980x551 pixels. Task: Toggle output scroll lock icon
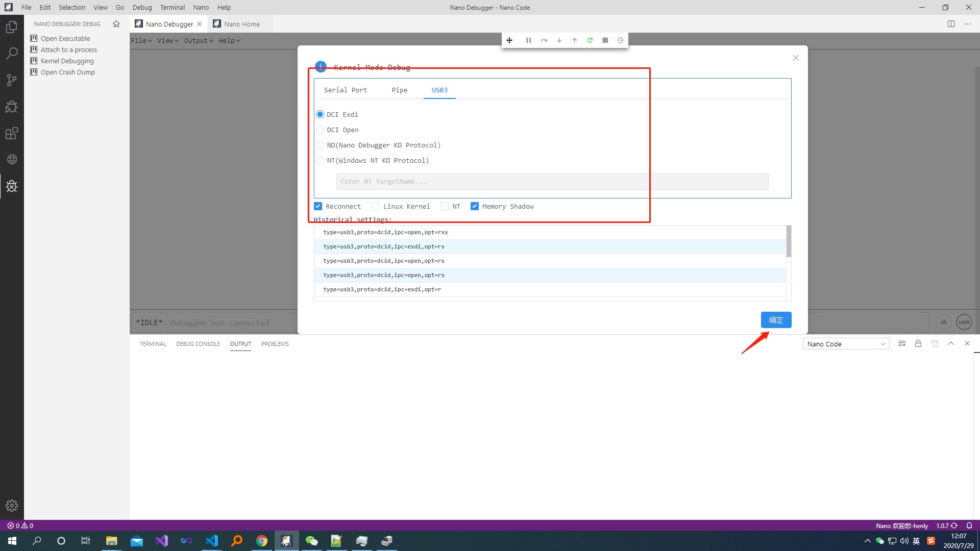click(x=918, y=344)
